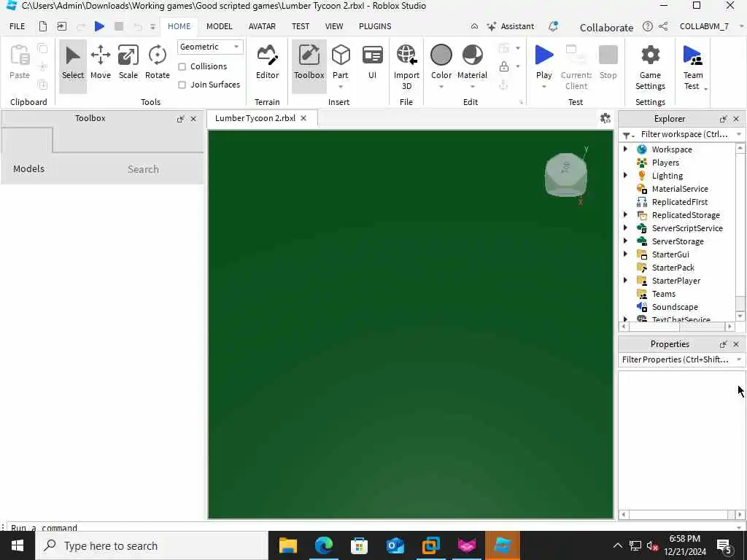Open the Assistant panel

click(510, 26)
